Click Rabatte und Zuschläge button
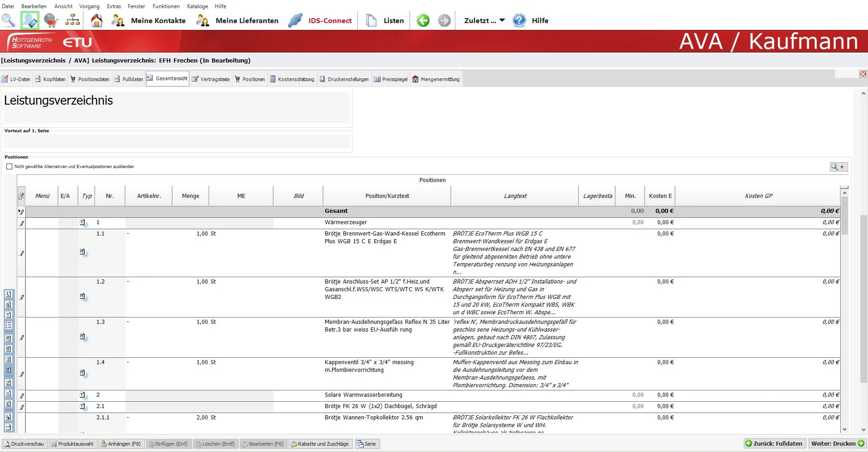Image resolution: width=868 pixels, height=452 pixels. click(320, 444)
